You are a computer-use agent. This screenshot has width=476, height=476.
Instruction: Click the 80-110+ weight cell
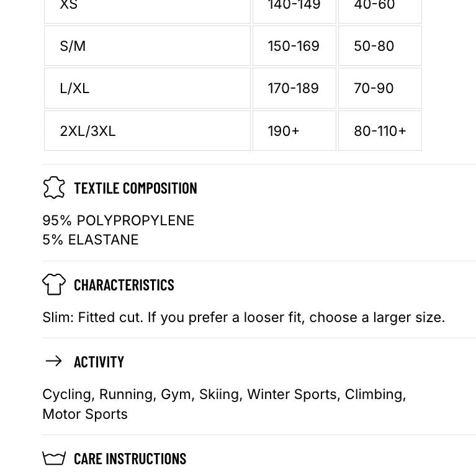coord(380,131)
